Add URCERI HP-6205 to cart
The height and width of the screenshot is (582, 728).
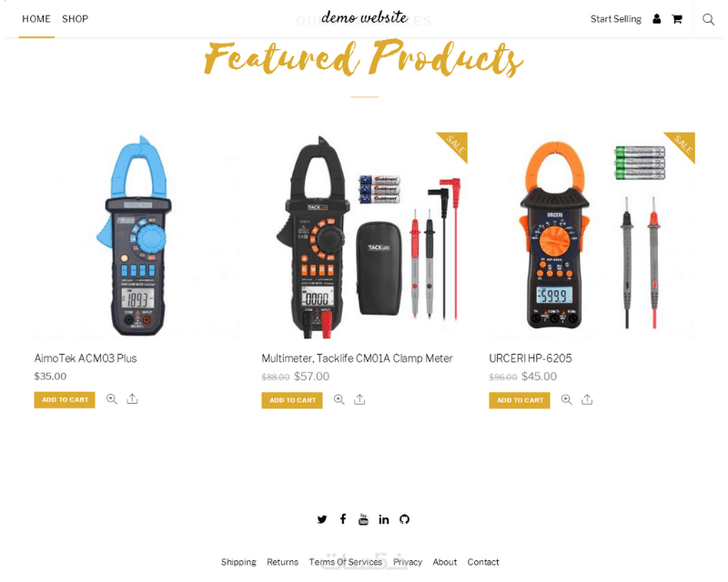(520, 400)
